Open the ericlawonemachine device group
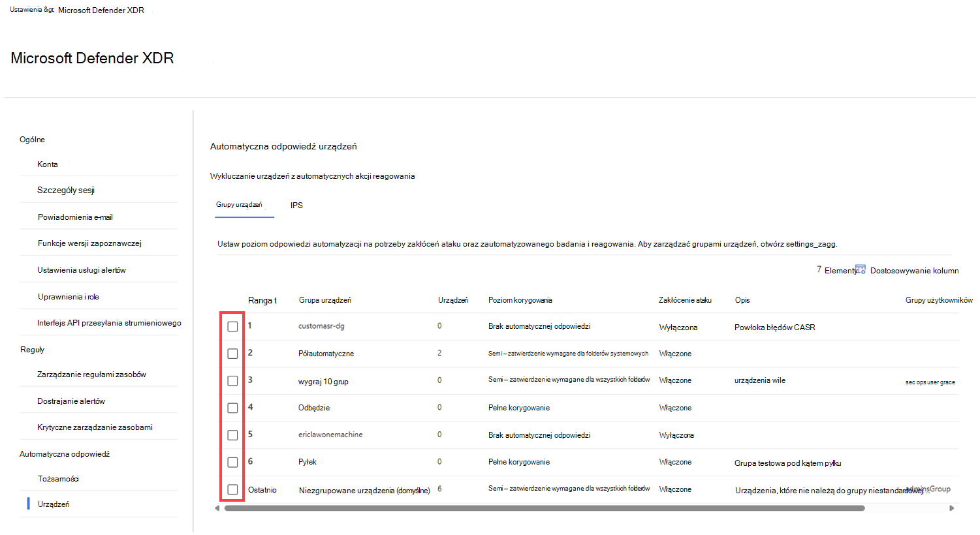 330,435
